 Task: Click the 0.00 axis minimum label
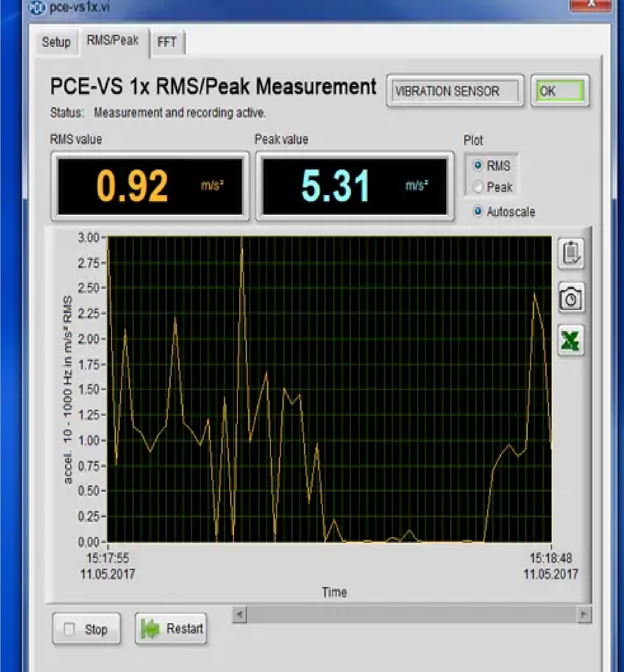pos(89,542)
